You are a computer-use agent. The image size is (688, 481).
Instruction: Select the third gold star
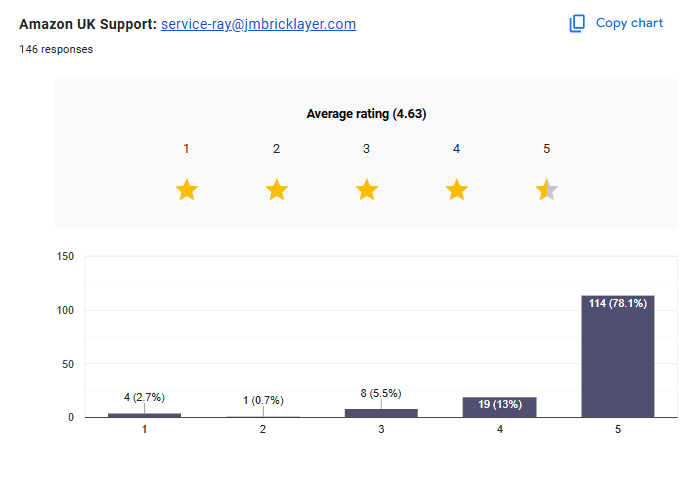click(x=367, y=190)
